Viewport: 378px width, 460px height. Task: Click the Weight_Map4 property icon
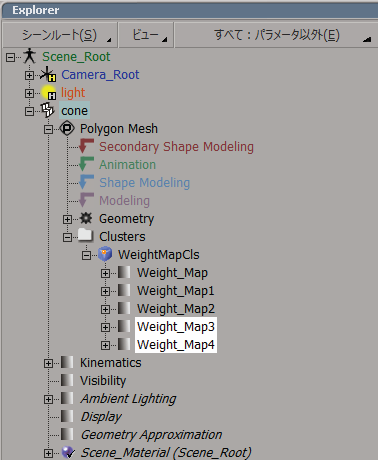124,344
